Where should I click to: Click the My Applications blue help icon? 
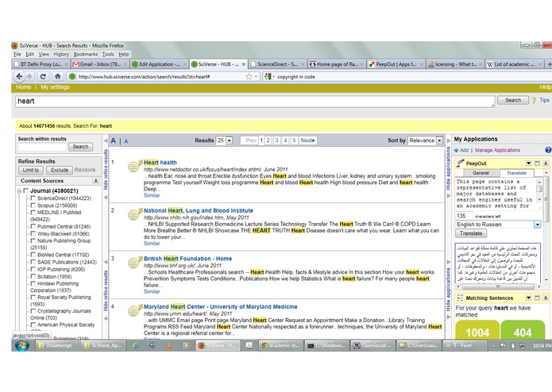548,150
